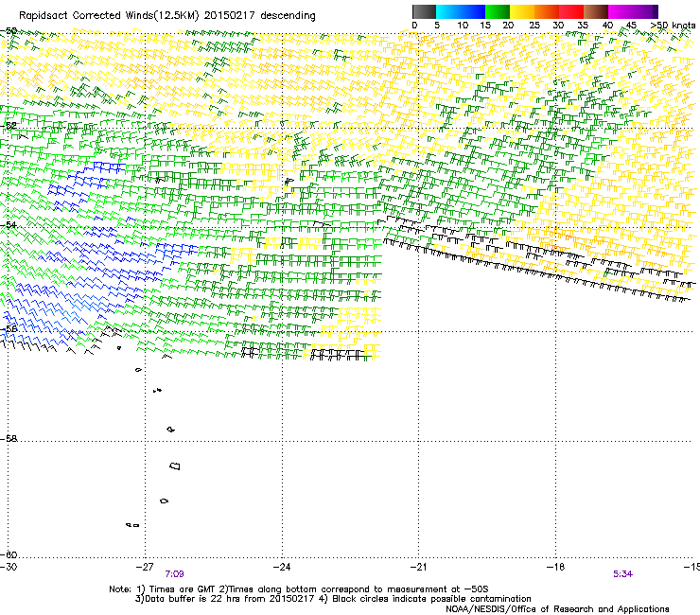Click the '>50 knots' legend label
Screen dimensions: 700x615
[673, 26]
